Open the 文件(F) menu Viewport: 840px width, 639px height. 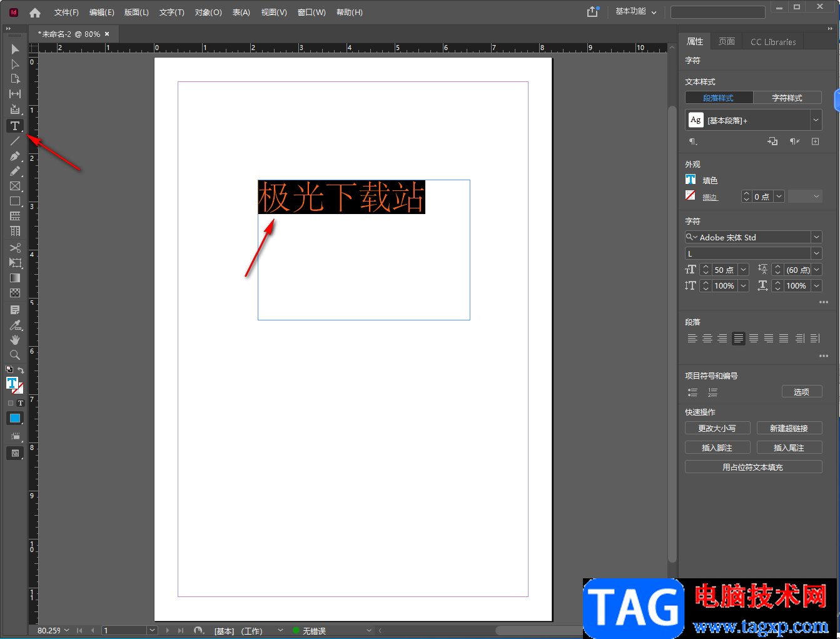pyautogui.click(x=66, y=13)
